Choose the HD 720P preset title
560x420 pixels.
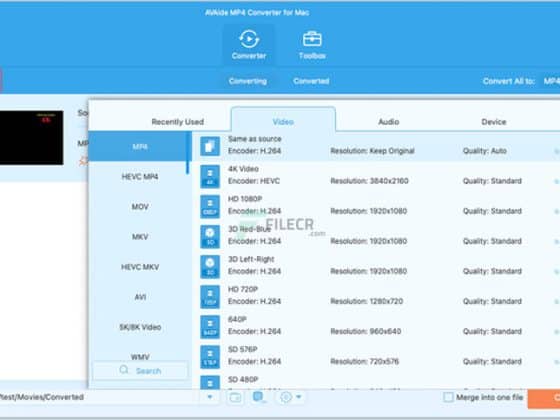point(243,289)
